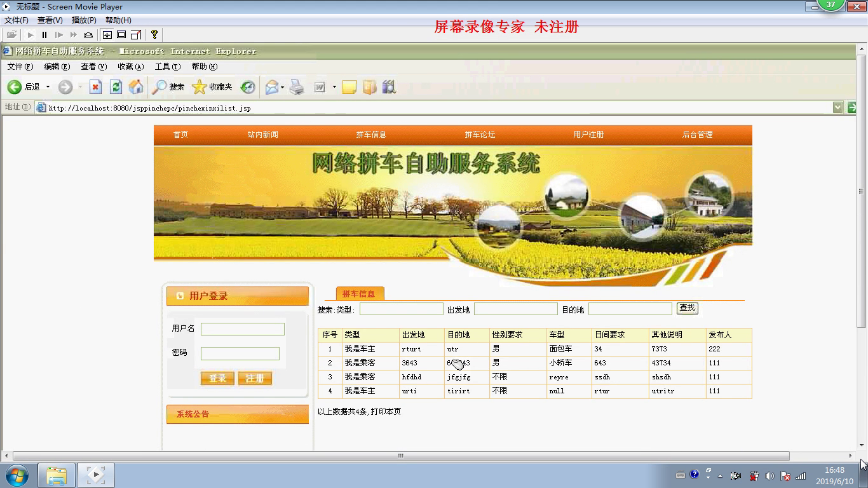
Task: Click the red-cornered window size icon
Action: click(135, 35)
